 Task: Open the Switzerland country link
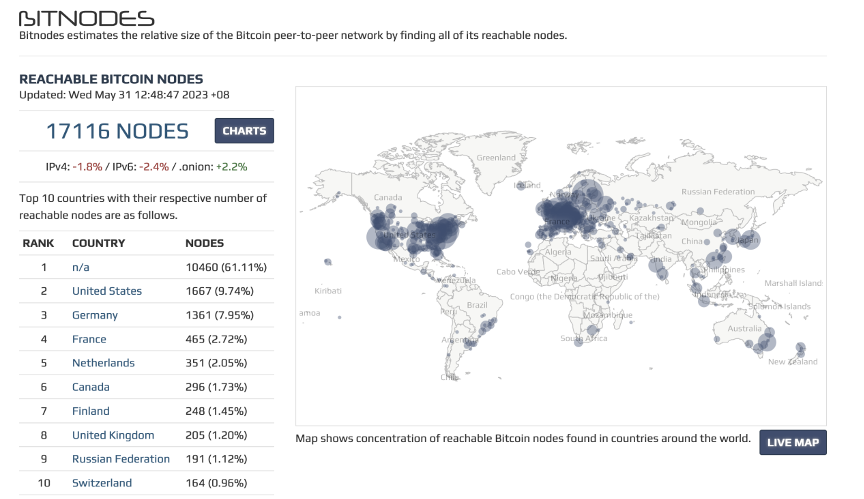tap(102, 483)
